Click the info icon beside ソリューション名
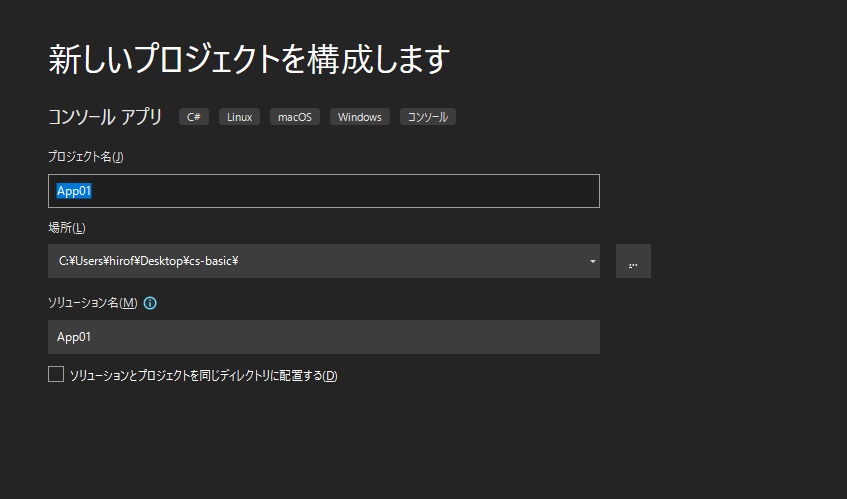Screen dimensions: 847x499 [x=150, y=303]
